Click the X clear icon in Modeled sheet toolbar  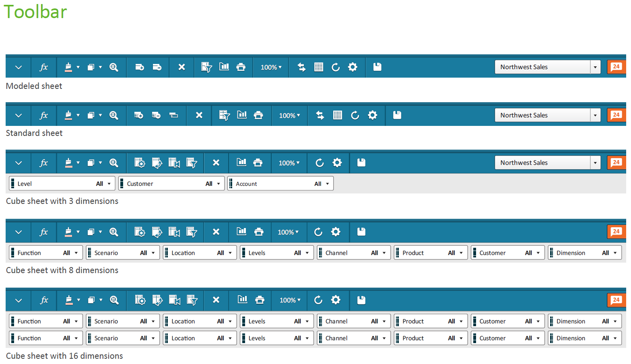point(182,67)
